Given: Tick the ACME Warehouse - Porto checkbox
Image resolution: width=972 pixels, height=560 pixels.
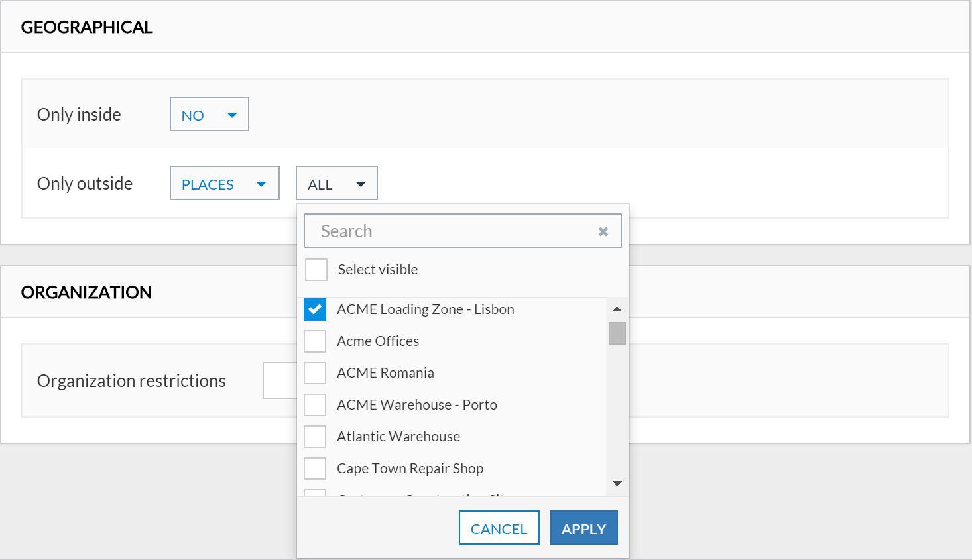Looking at the screenshot, I should click(315, 405).
